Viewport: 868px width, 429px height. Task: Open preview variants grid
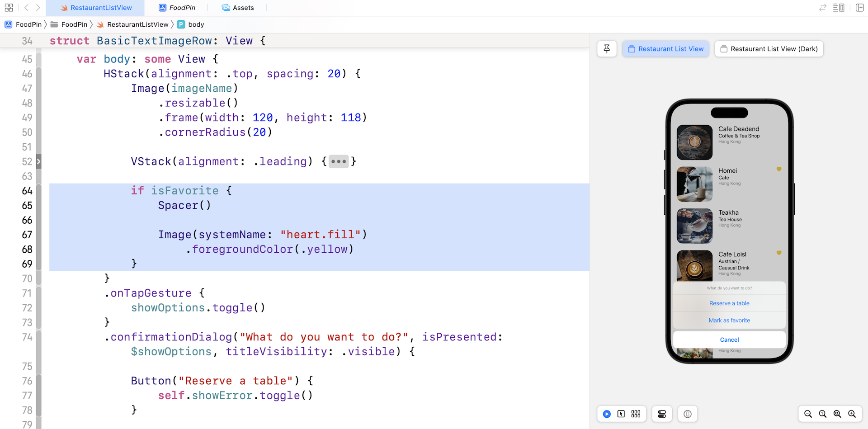tap(636, 414)
